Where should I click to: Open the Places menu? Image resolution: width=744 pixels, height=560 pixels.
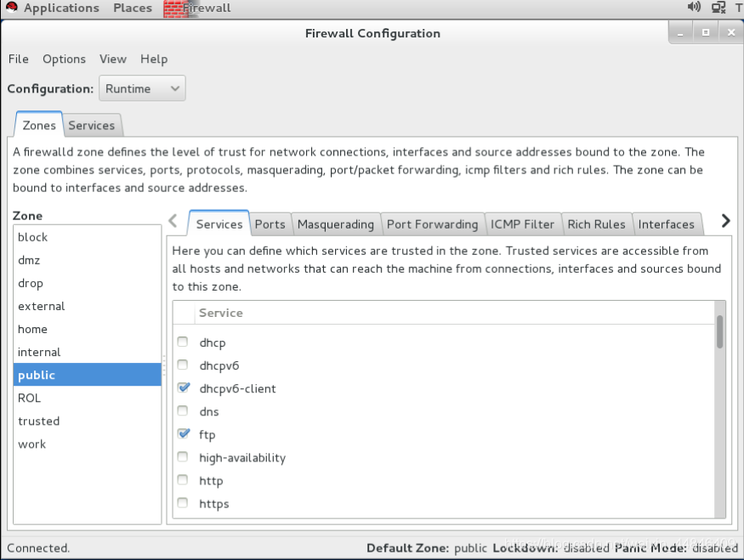point(133,8)
